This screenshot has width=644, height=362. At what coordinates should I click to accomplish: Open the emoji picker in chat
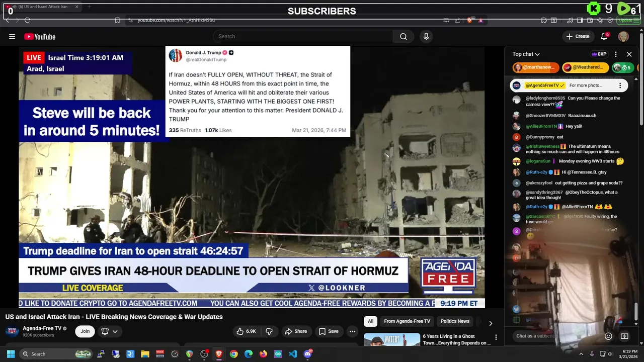point(608,336)
